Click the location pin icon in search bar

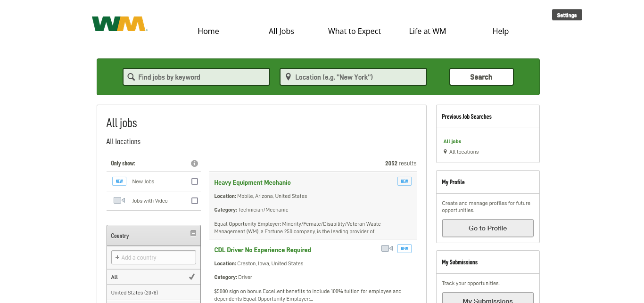click(288, 77)
